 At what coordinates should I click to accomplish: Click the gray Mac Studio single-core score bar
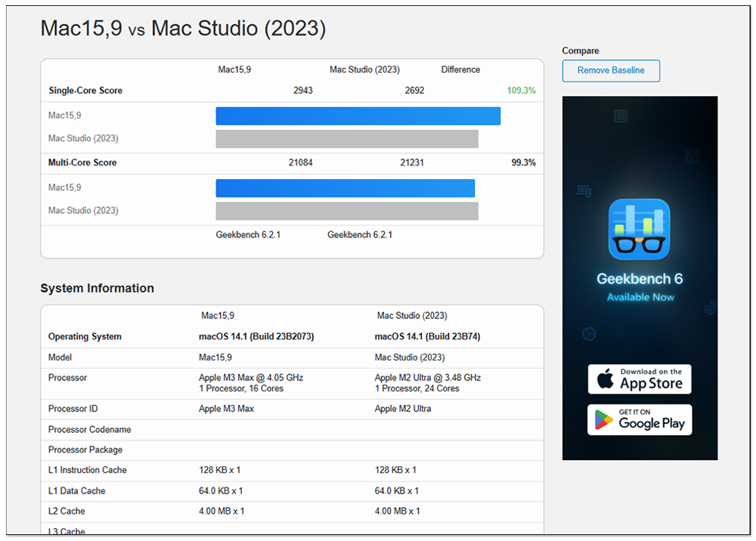click(347, 139)
